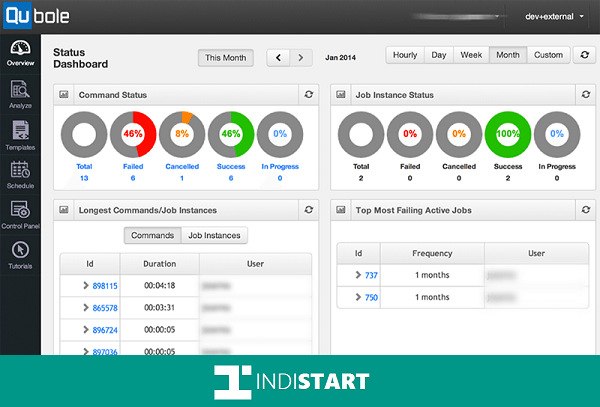Click Job Instance In Progress 0% donut
Image resolution: width=600 pixels, height=407 pixels.
click(x=557, y=134)
